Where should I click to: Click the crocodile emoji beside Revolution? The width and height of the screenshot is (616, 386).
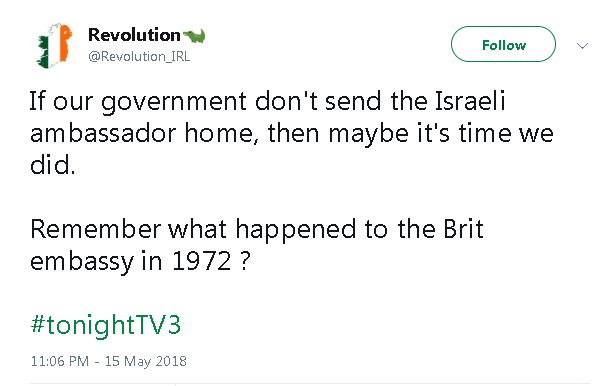[x=194, y=36]
